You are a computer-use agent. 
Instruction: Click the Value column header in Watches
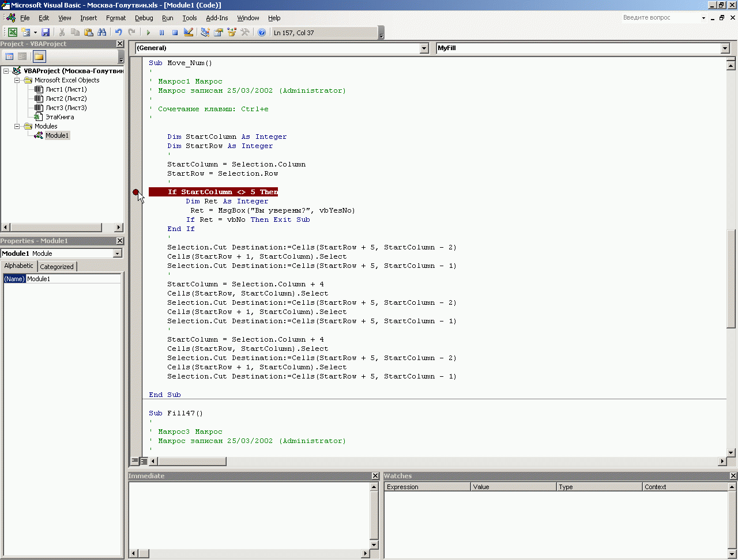513,487
